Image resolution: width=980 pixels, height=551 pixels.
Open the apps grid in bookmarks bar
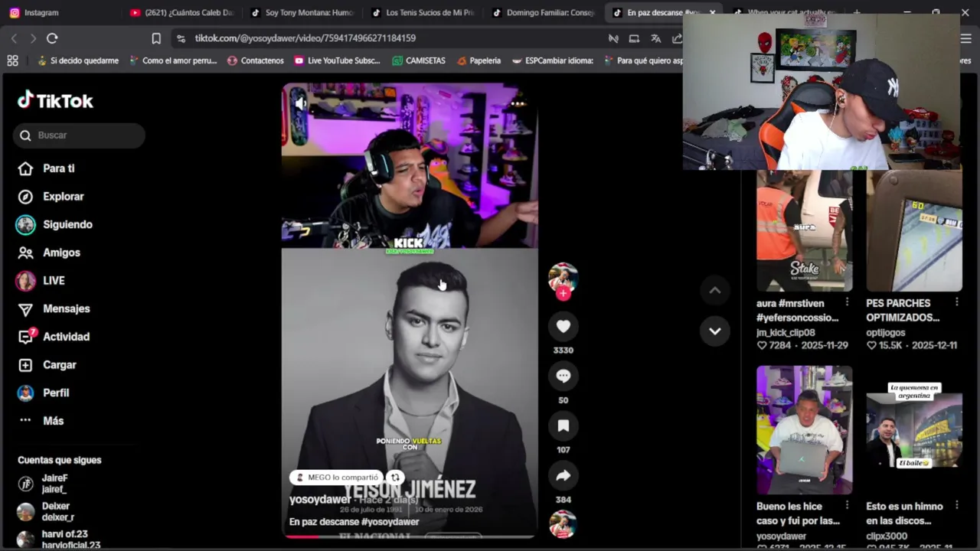pos(12,60)
